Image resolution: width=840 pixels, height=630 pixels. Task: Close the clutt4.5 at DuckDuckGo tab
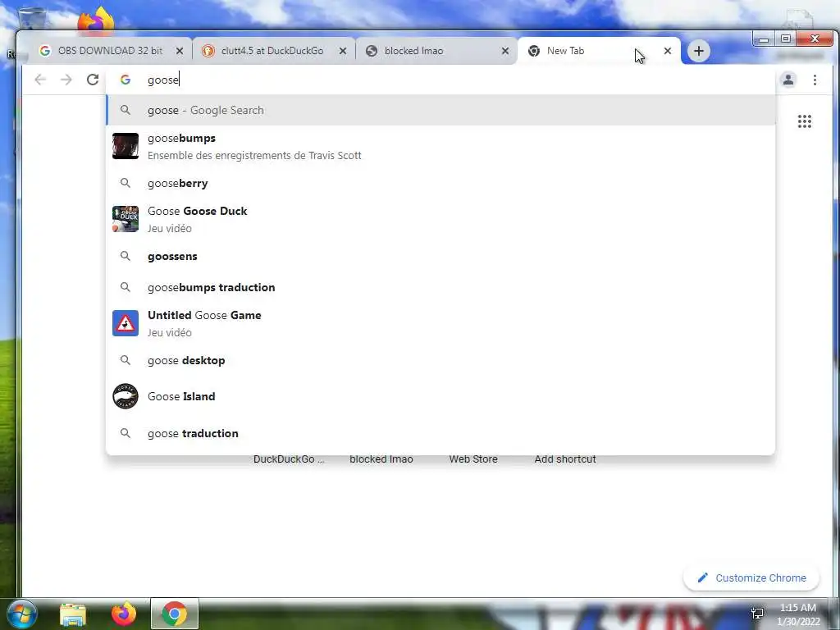point(343,51)
